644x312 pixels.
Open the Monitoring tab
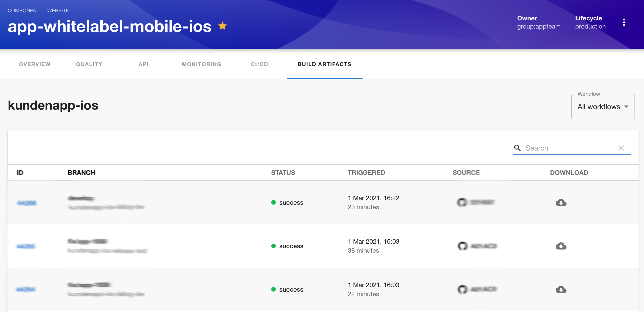(x=201, y=64)
